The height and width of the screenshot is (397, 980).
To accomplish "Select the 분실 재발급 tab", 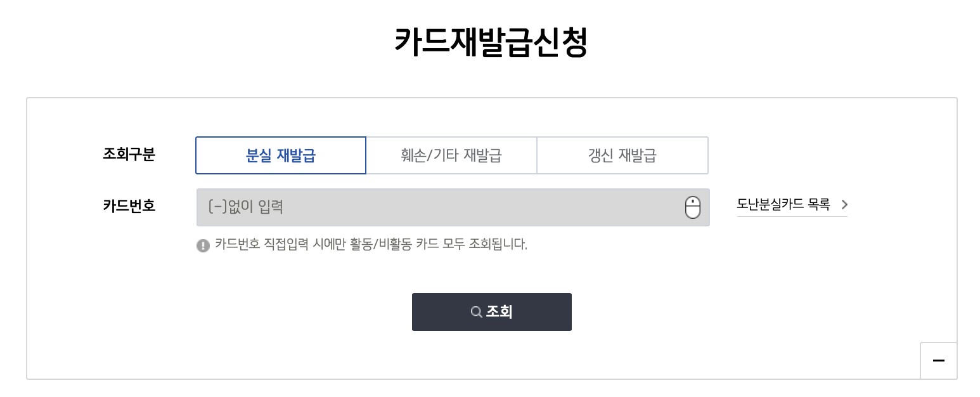I will [x=281, y=155].
